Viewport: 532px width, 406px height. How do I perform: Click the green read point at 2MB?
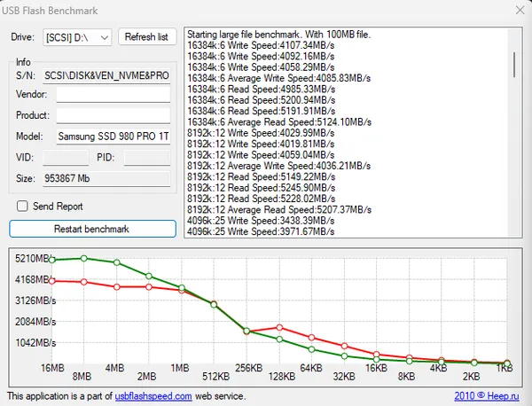point(149,276)
